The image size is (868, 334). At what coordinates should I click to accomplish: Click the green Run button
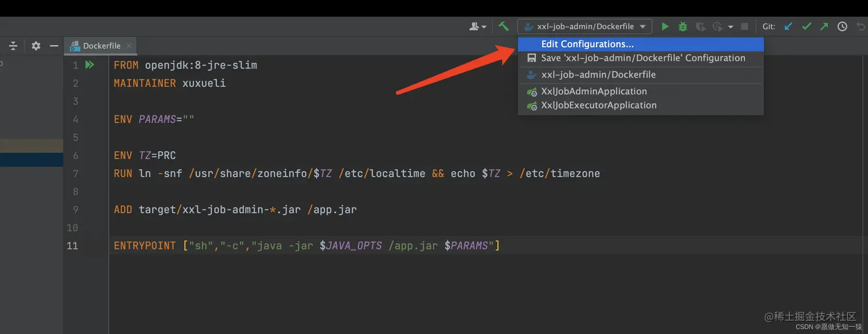(x=665, y=26)
